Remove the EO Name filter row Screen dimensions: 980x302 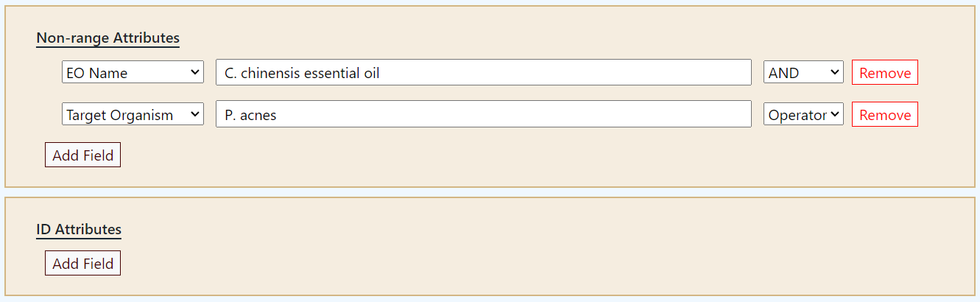coord(884,72)
